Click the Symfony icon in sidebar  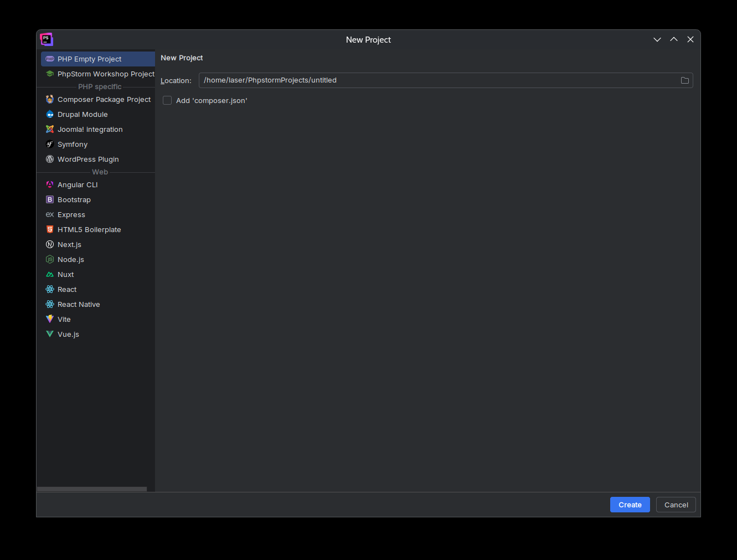pos(50,145)
